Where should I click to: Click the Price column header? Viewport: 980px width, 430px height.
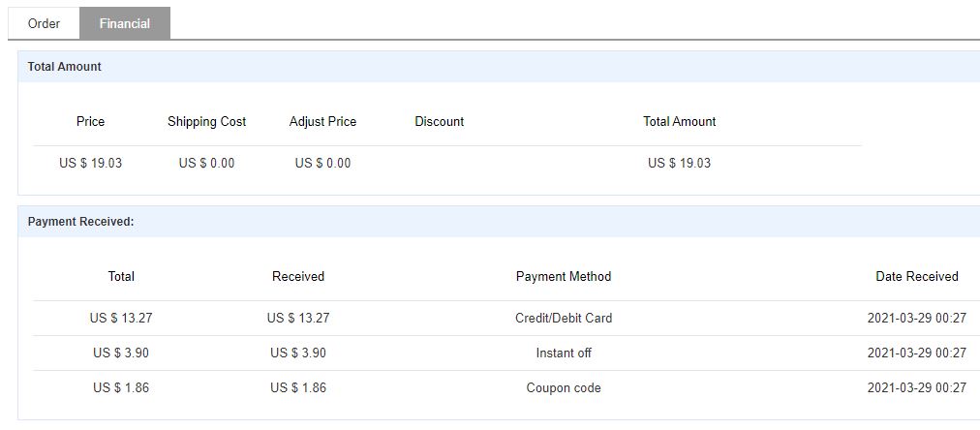click(x=90, y=122)
